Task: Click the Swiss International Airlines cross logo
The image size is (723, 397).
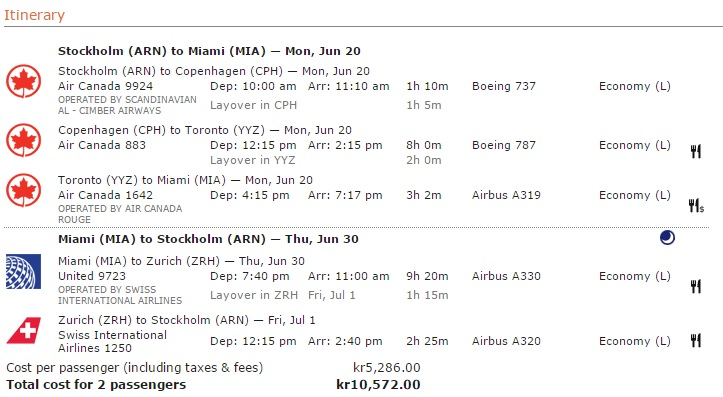Action: (x=24, y=330)
